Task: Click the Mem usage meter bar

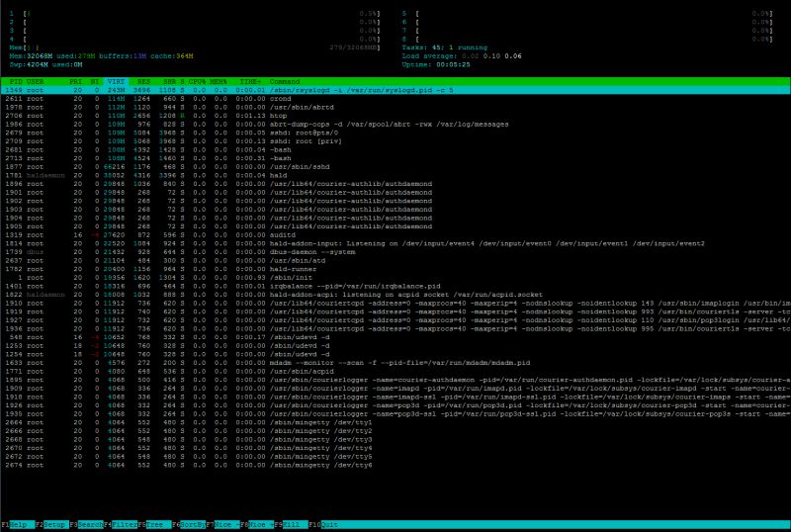Action: (x=195, y=47)
